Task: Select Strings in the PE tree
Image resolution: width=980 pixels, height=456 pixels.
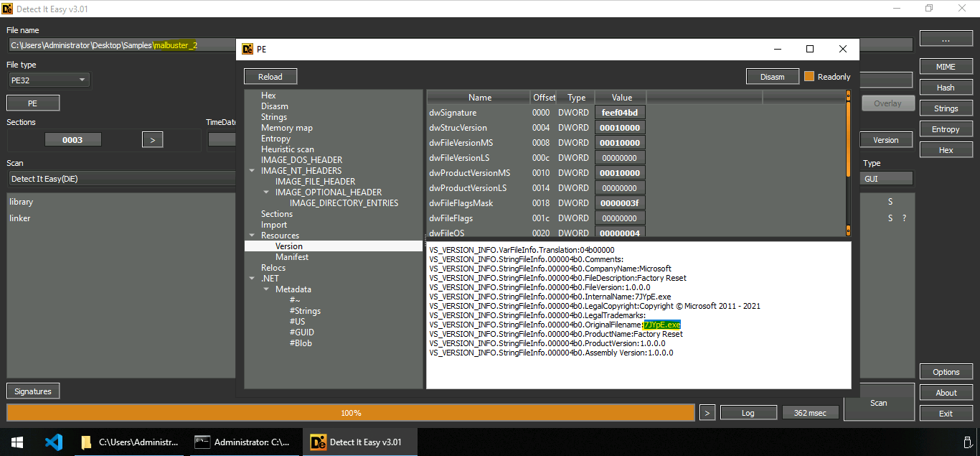Action: click(274, 117)
